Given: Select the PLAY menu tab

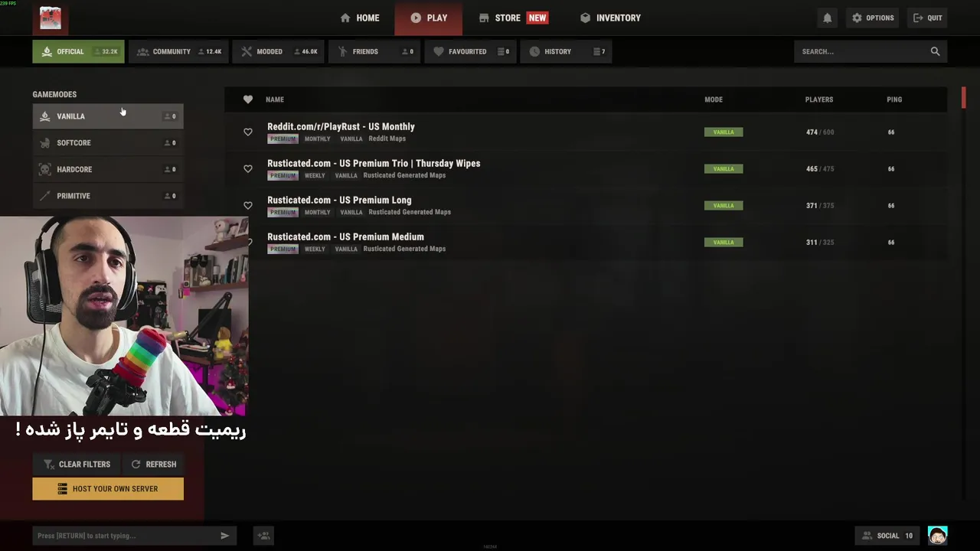Looking at the screenshot, I should coord(429,18).
